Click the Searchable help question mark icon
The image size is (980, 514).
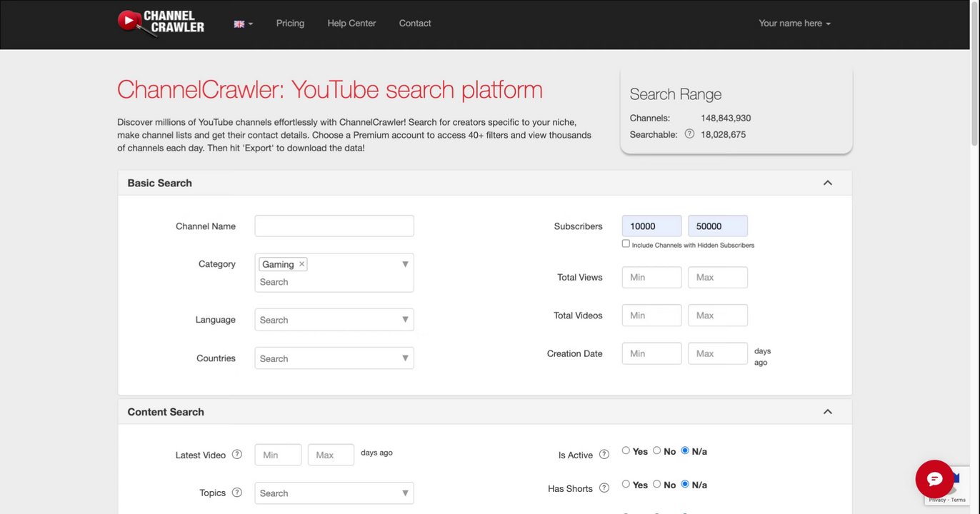tap(689, 133)
